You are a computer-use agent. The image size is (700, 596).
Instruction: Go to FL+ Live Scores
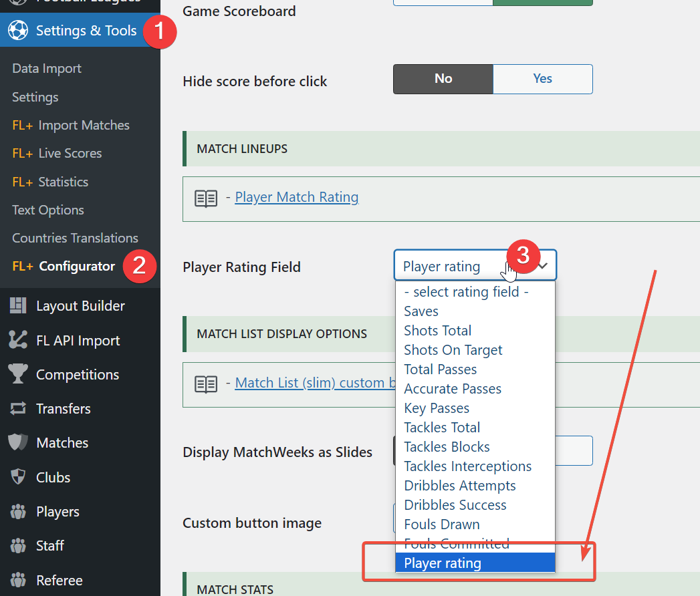point(57,153)
